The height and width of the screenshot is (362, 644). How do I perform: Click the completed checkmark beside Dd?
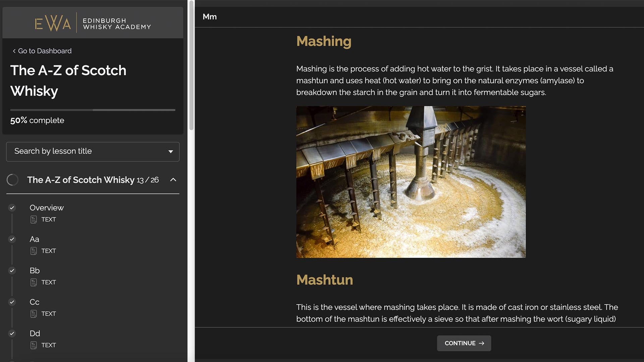12,334
